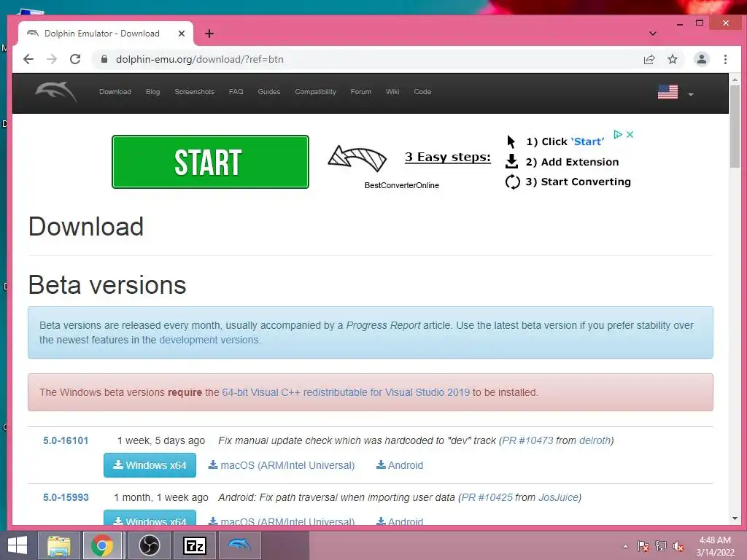Download Android build for 5.0-16101

[x=400, y=465]
